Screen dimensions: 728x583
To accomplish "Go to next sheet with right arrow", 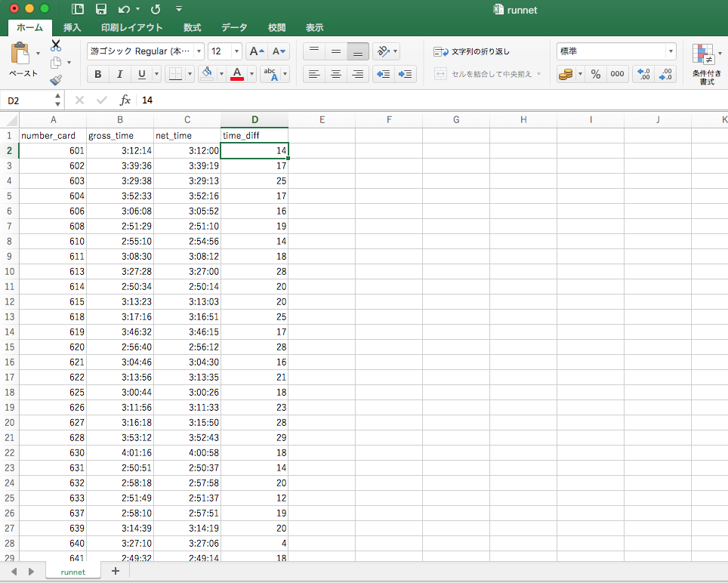I will point(31,572).
